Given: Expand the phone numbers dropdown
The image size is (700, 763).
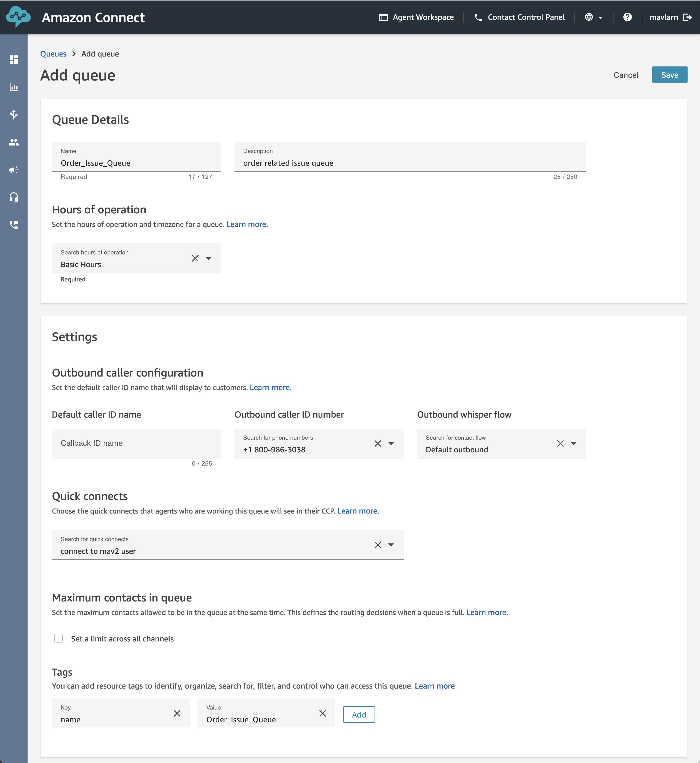Looking at the screenshot, I should point(391,443).
